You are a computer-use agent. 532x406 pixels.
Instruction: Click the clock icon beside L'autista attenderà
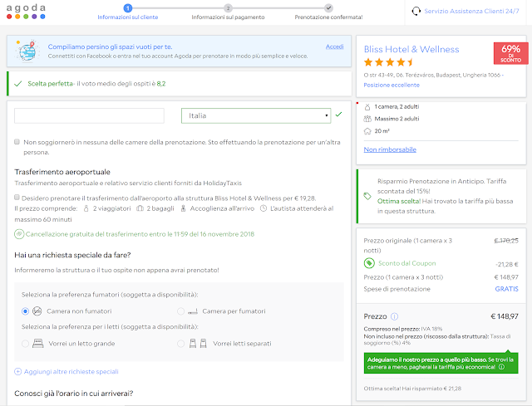[264, 208]
